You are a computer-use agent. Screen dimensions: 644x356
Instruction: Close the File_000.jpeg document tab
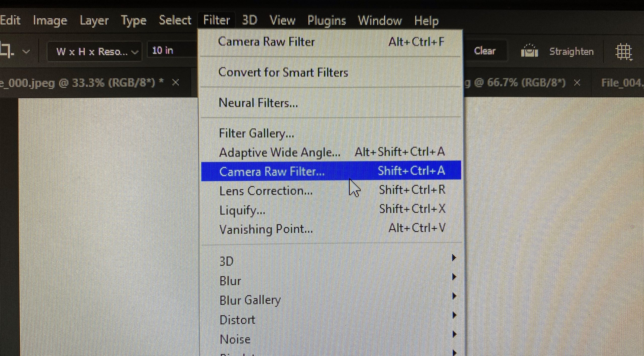[175, 82]
